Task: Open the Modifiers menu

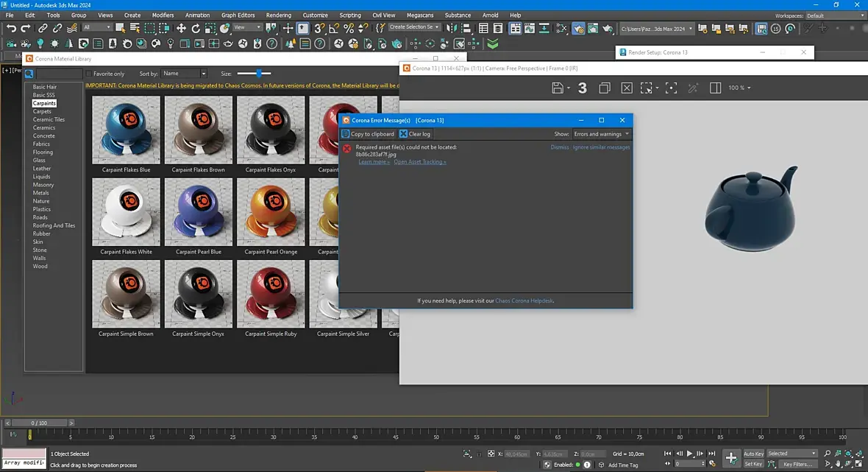Action: pyautogui.click(x=163, y=15)
